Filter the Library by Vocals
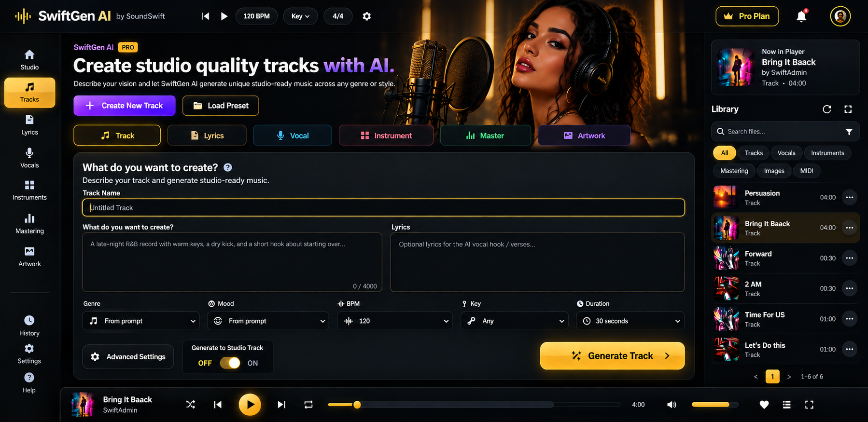Viewport: 868px width, 422px height. tap(786, 153)
